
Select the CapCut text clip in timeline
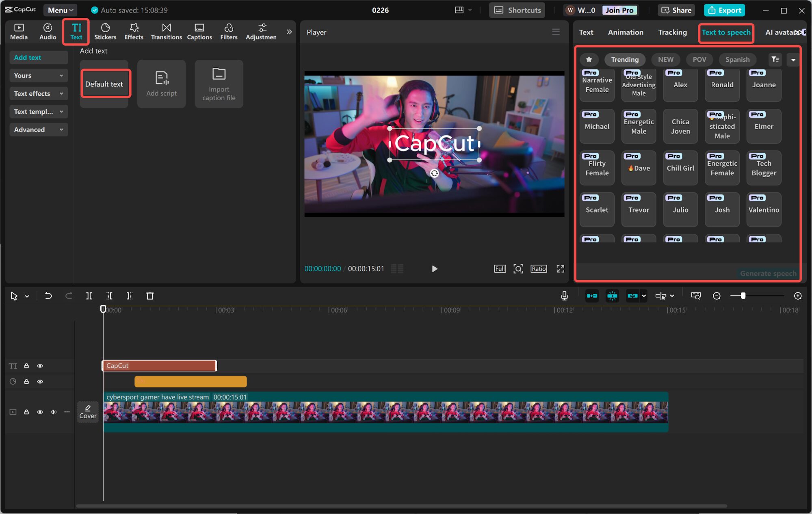(x=159, y=366)
